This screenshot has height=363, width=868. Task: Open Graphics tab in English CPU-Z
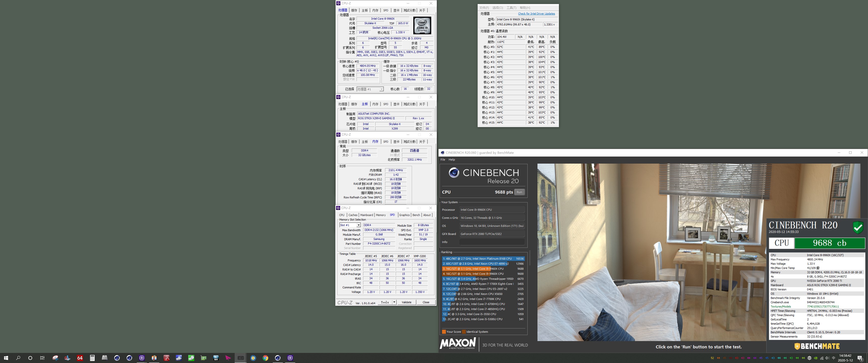(x=404, y=215)
